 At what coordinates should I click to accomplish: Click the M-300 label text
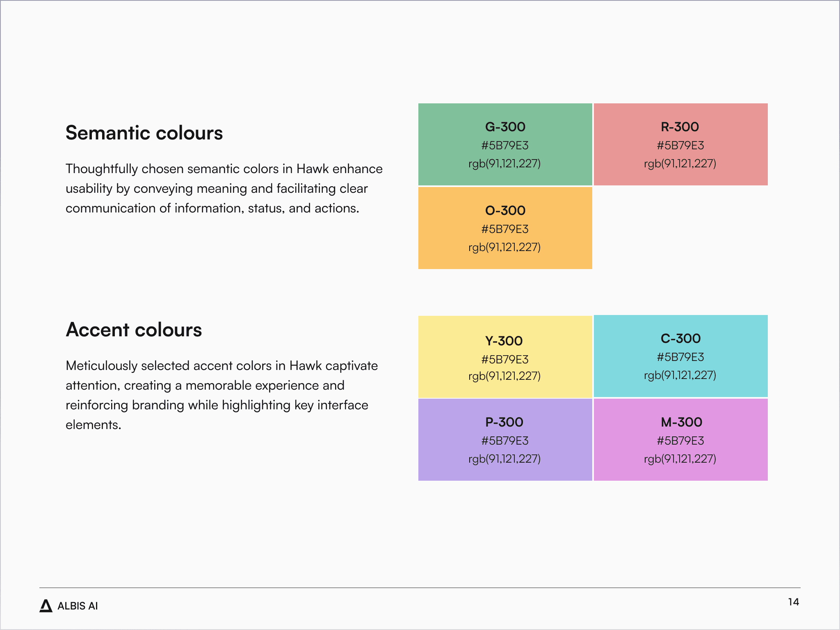(681, 422)
